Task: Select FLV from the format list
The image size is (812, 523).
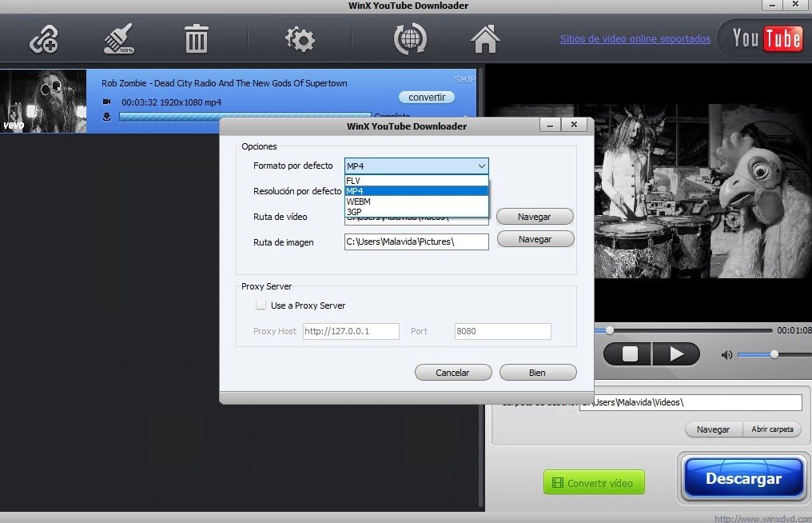Action: pyautogui.click(x=416, y=181)
